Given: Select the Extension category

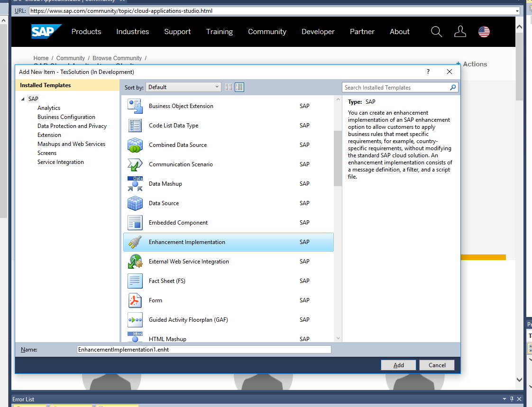Looking at the screenshot, I should pyautogui.click(x=49, y=135).
